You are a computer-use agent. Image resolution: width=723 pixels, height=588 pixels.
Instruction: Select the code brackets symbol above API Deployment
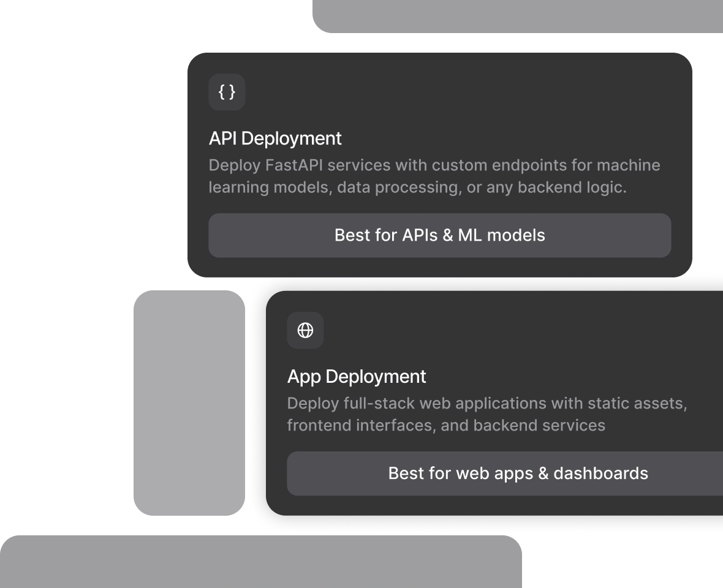coord(227,92)
